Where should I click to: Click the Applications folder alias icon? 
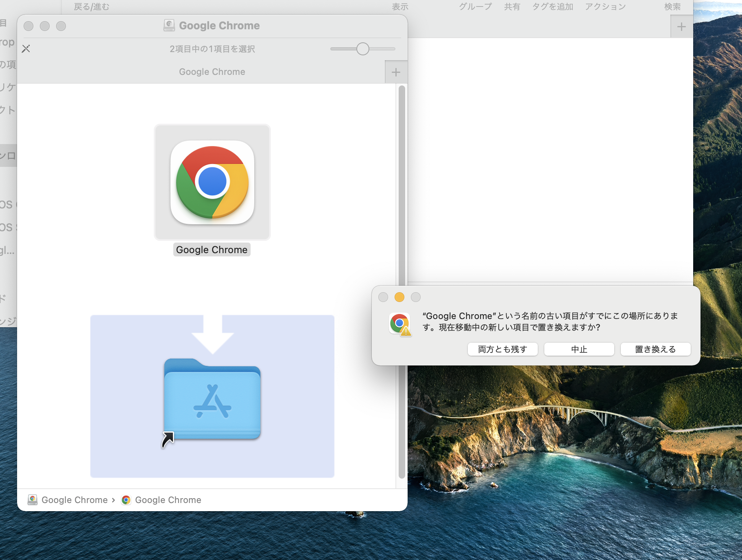[x=212, y=399]
